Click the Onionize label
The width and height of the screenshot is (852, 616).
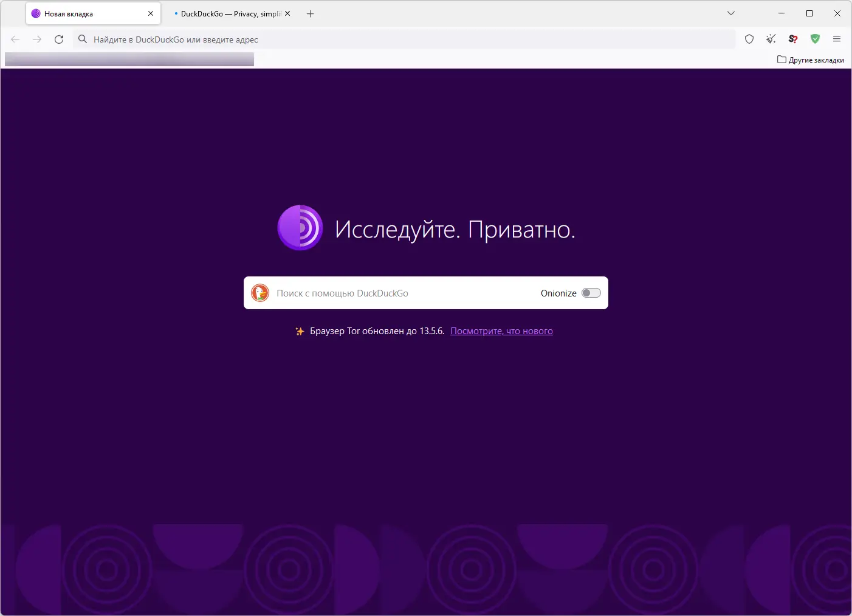click(558, 293)
